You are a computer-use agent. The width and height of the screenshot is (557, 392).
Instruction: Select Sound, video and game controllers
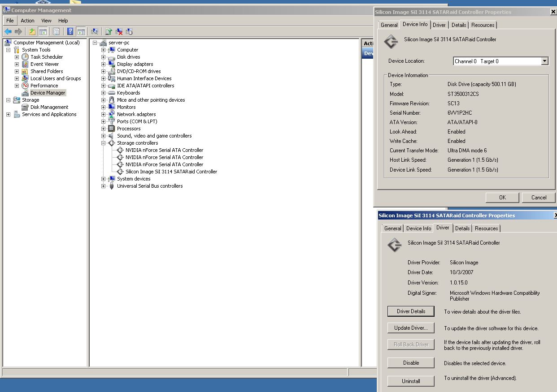click(x=154, y=136)
